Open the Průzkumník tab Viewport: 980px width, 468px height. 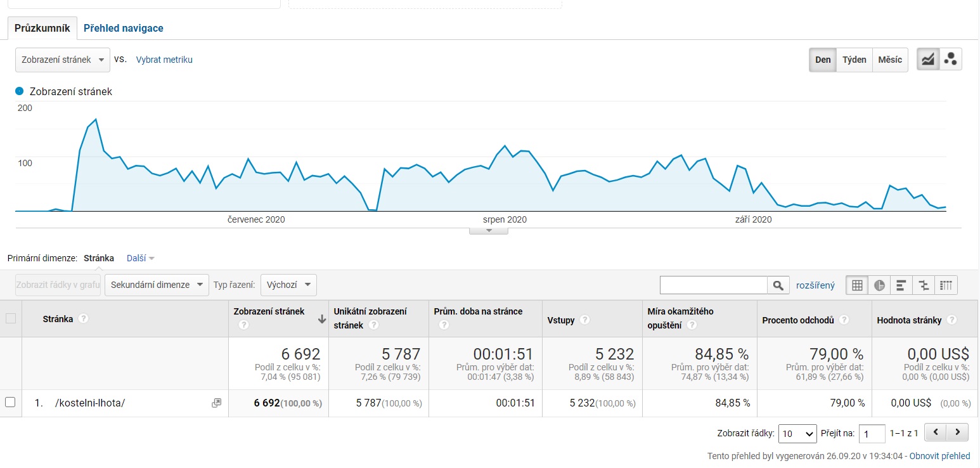click(42, 28)
